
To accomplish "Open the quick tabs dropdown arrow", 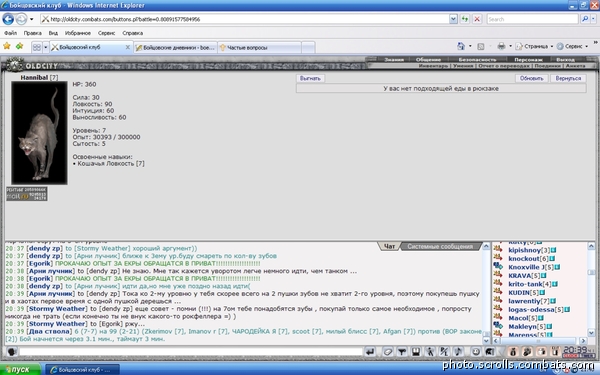I will point(46,47).
